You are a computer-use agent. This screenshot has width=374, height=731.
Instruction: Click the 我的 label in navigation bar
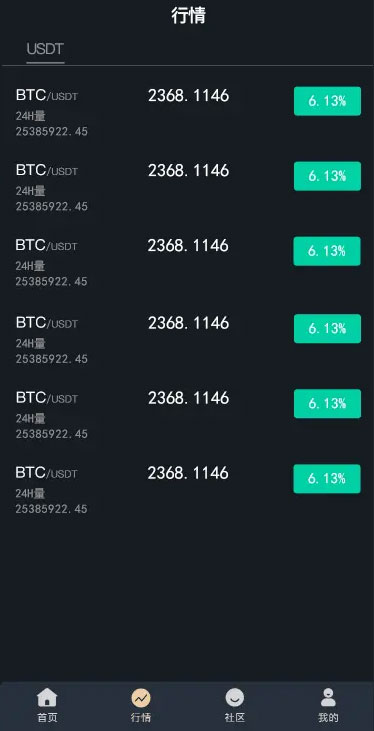click(328, 717)
